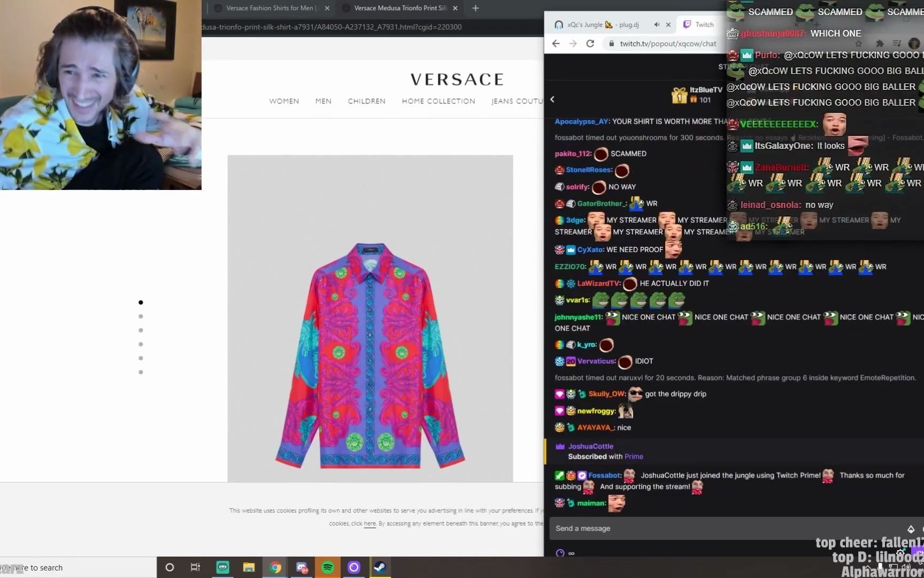Close the plug.dj tab

(x=668, y=25)
